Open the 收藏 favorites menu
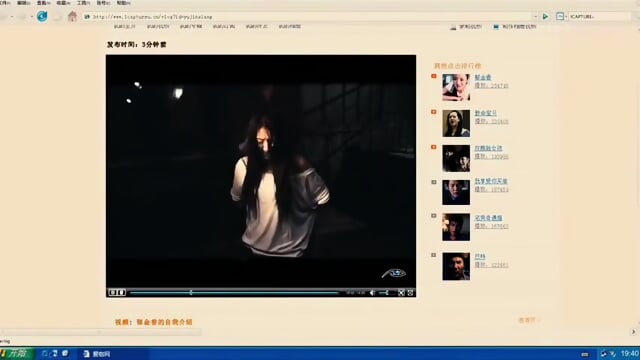Image resolution: width=640 pixels, height=360 pixels. 63,3
